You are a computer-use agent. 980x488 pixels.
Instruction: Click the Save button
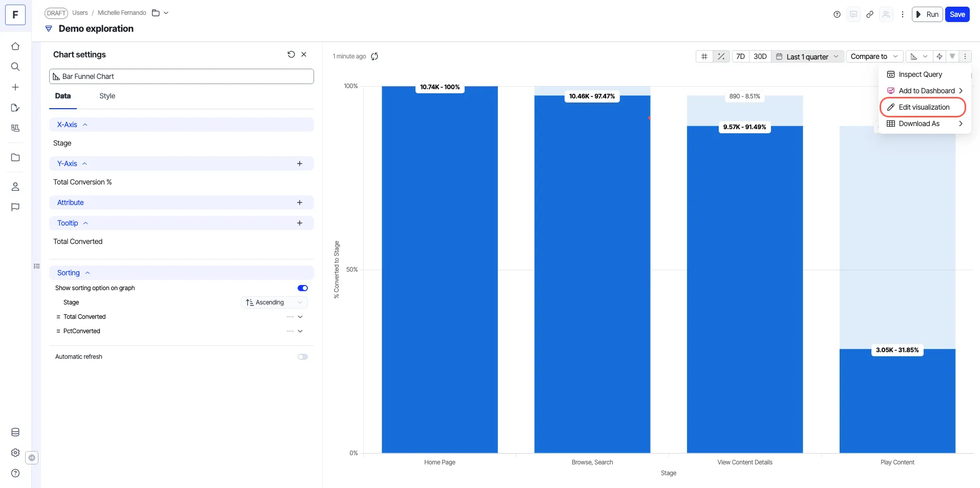click(957, 14)
